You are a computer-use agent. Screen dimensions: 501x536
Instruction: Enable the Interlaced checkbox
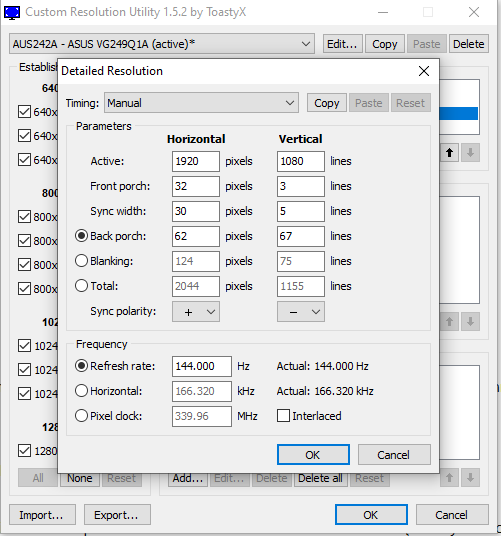(283, 416)
